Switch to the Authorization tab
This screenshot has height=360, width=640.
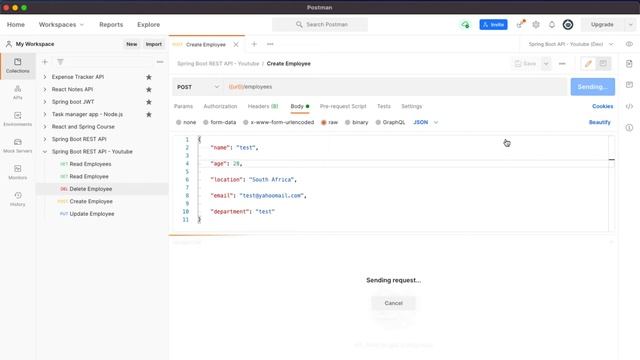(x=220, y=107)
